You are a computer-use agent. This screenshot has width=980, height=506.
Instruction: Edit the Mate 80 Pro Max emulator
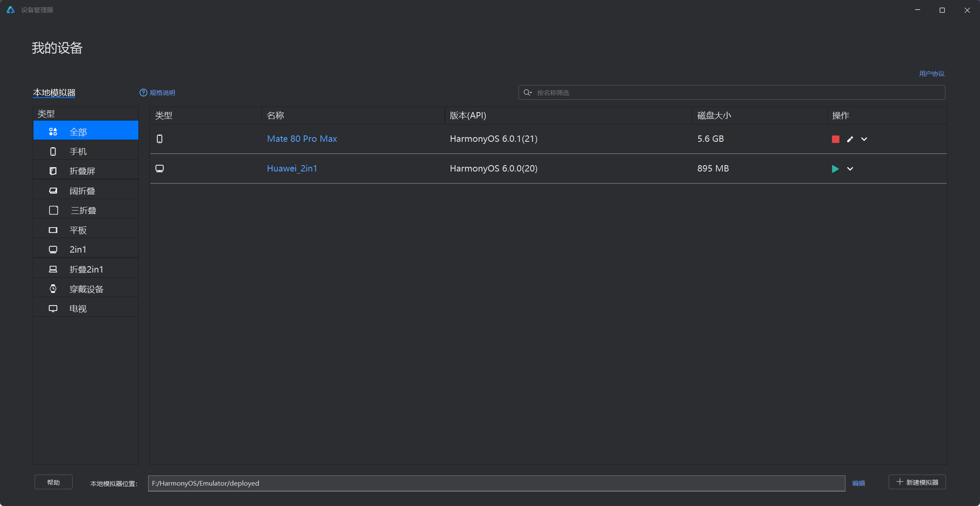tap(850, 139)
